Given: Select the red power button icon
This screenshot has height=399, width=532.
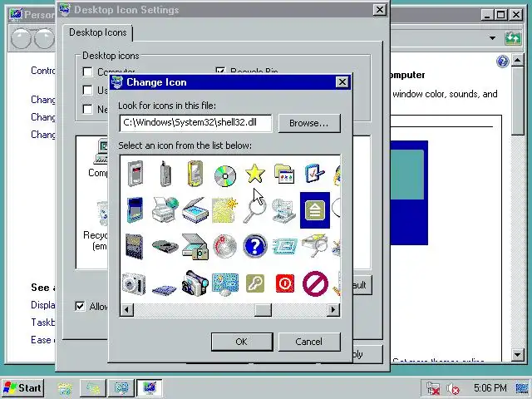Looking at the screenshot, I should 284,283.
